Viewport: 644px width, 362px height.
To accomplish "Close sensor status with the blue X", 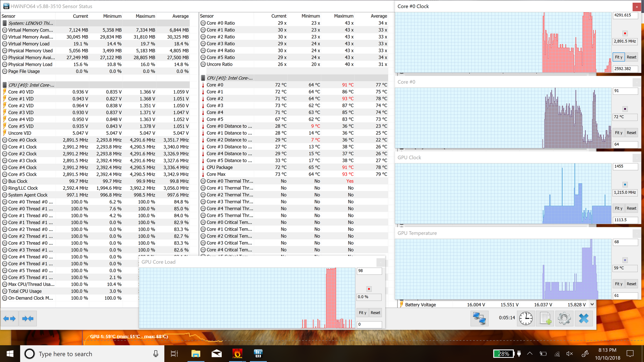I will coord(584,318).
